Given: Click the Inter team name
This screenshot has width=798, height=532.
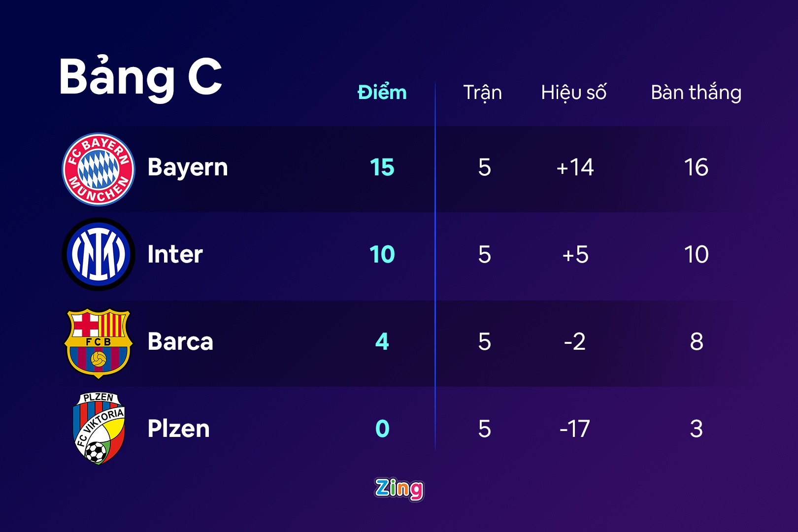Looking at the screenshot, I should tap(175, 255).
